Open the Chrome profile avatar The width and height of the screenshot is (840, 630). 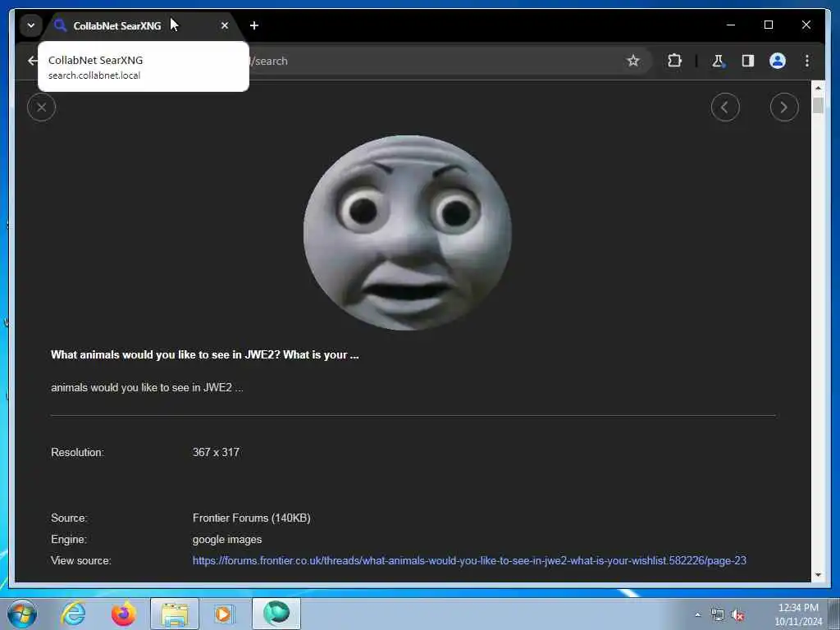[x=778, y=61]
